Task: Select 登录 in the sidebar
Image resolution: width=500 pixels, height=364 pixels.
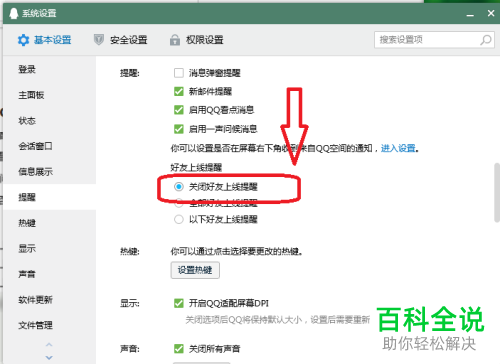Action: point(49,69)
